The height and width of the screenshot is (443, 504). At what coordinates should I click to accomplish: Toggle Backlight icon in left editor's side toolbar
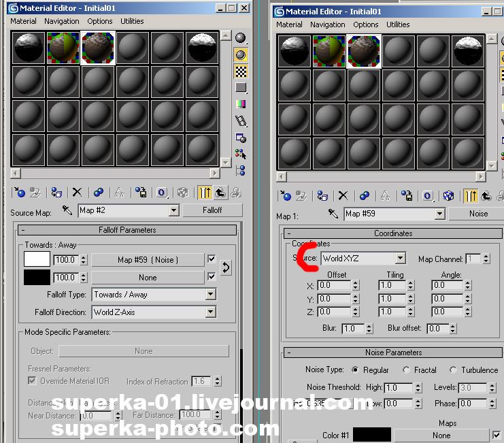tap(241, 54)
